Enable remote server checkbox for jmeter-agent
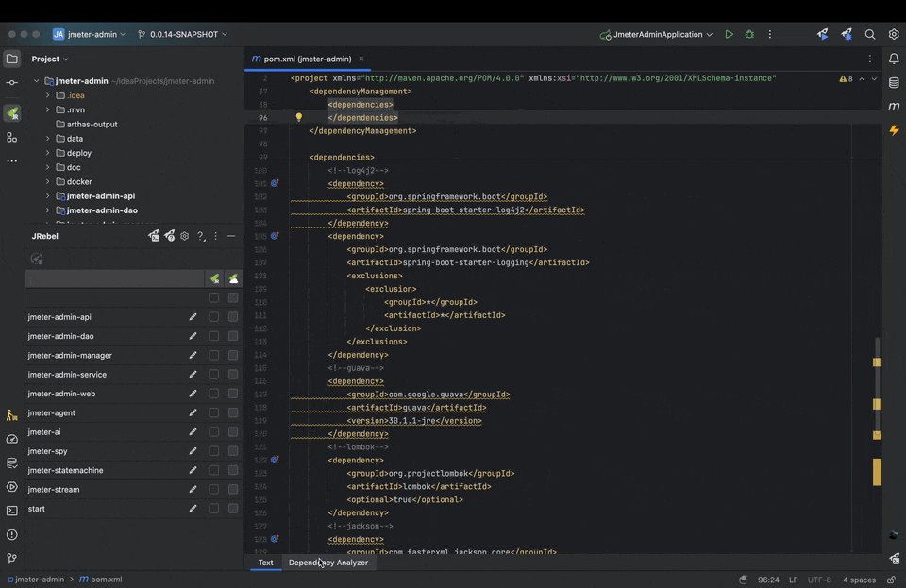The height and width of the screenshot is (588, 906). [x=233, y=413]
